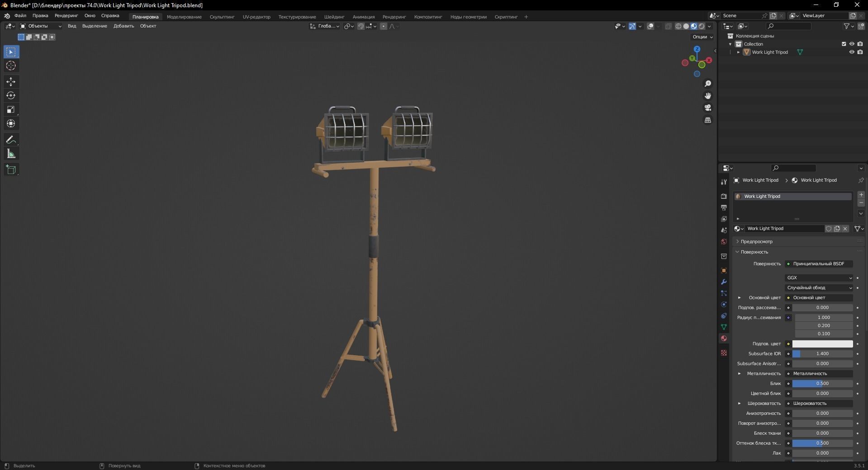Choose the Rotate tool
Viewport: 868px width, 470px height.
(x=11, y=96)
